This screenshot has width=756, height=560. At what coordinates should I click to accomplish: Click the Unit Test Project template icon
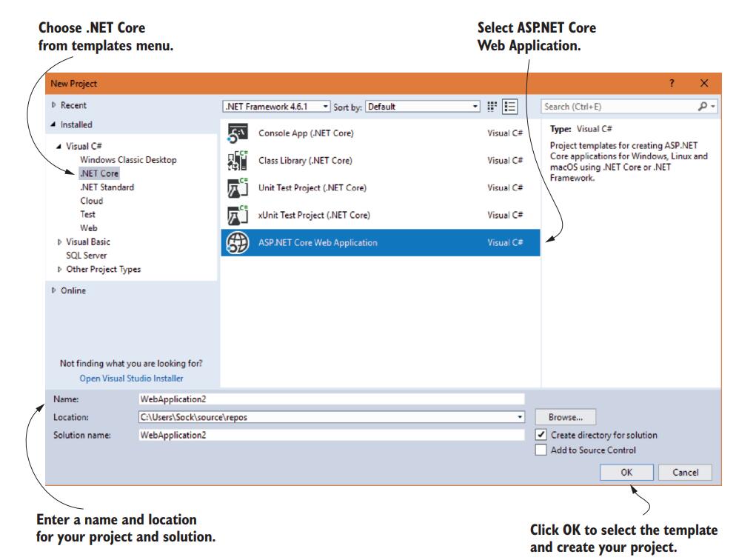coord(237,187)
